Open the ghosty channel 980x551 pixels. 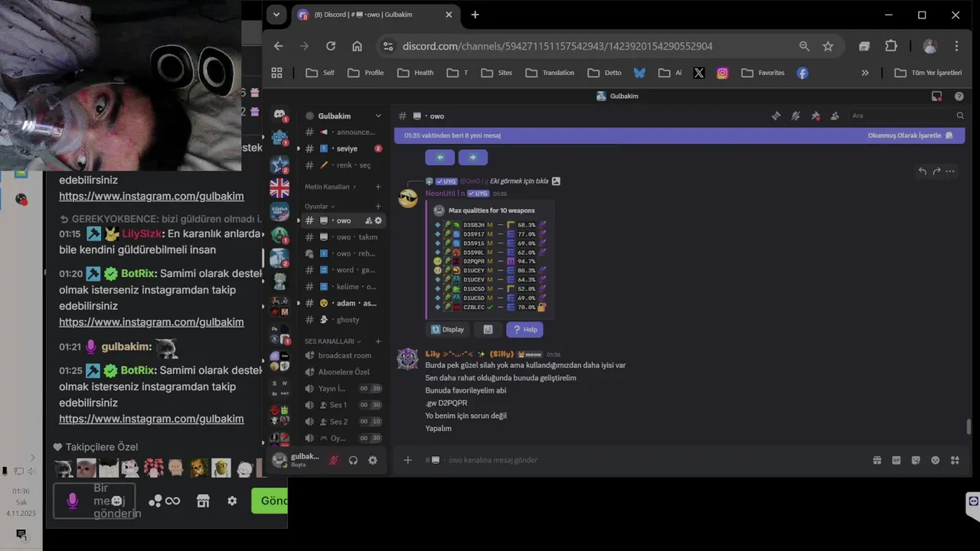tap(341, 320)
